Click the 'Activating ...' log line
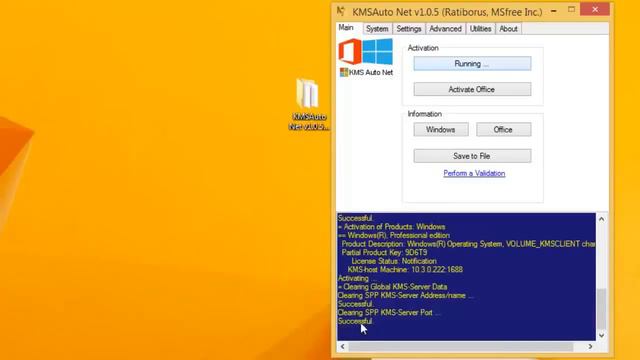Viewport: 640px width, 360px height. point(357,278)
